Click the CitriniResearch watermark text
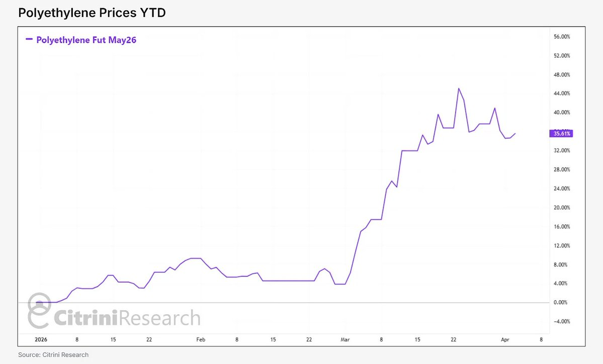Viewport: 603px width, 364px height. [127, 318]
